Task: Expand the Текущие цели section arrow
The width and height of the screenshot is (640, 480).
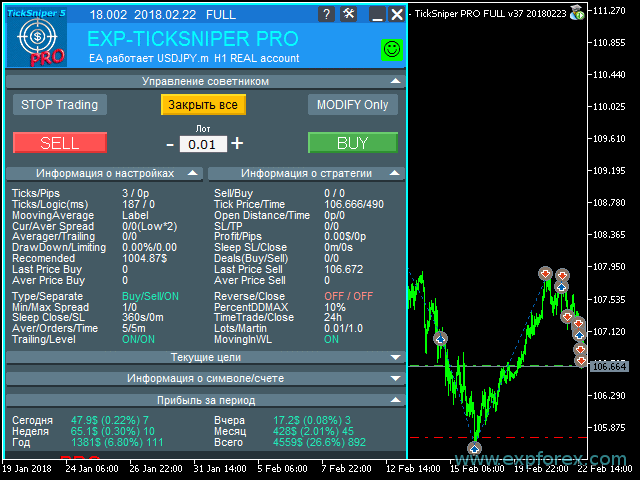Action: [395, 358]
